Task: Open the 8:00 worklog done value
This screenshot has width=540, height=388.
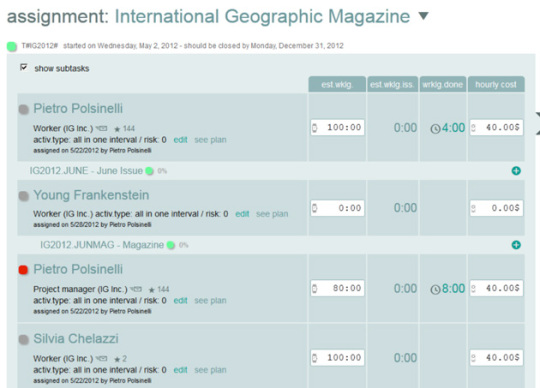Action: click(x=453, y=289)
